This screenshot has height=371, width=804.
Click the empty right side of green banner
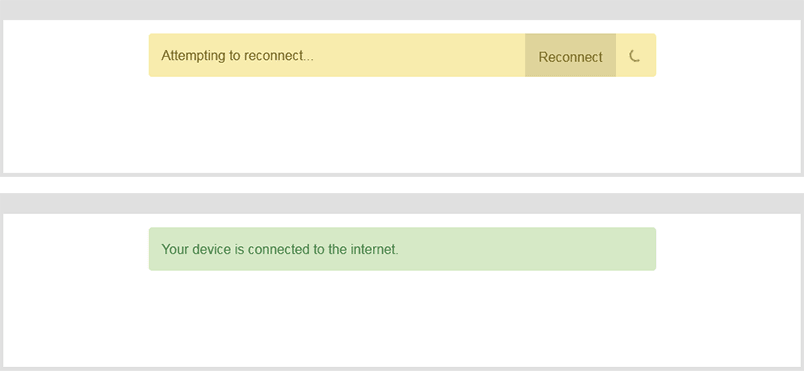528,249
